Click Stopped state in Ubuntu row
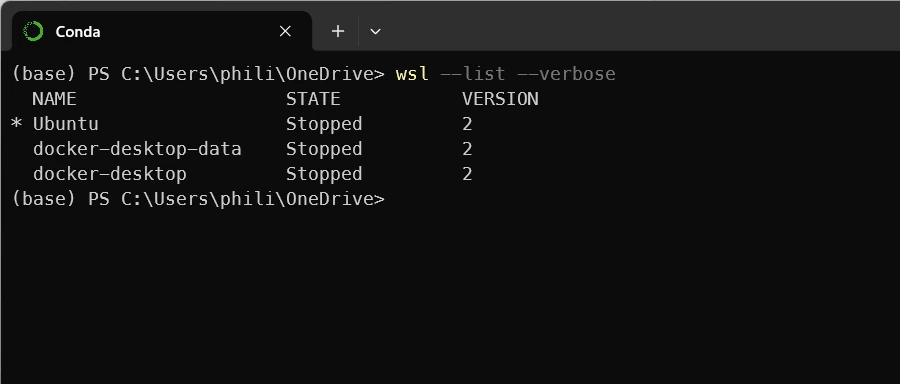This screenshot has height=384, width=900. [324, 124]
